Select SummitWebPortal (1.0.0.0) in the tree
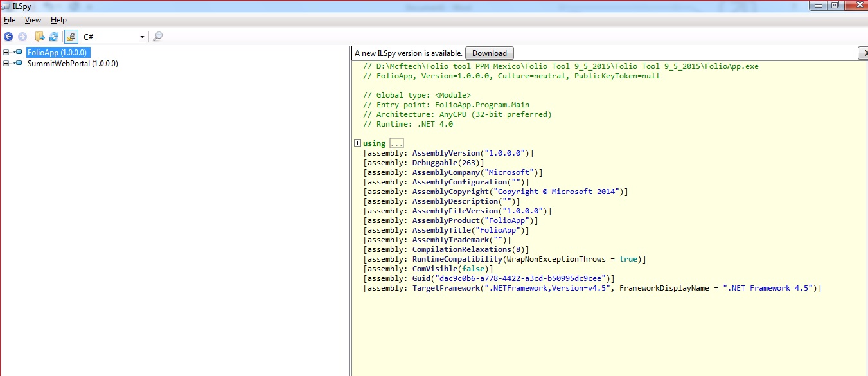868x376 pixels. coord(73,64)
